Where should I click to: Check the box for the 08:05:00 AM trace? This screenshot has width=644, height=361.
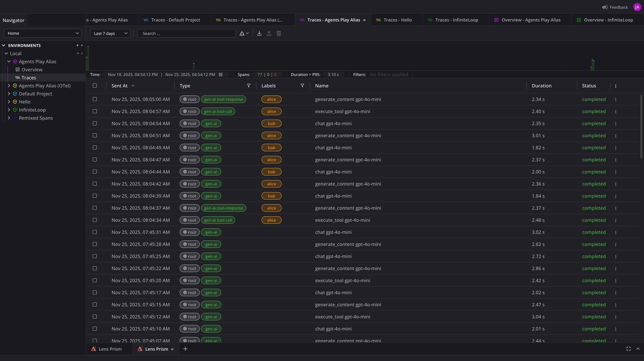click(x=95, y=99)
